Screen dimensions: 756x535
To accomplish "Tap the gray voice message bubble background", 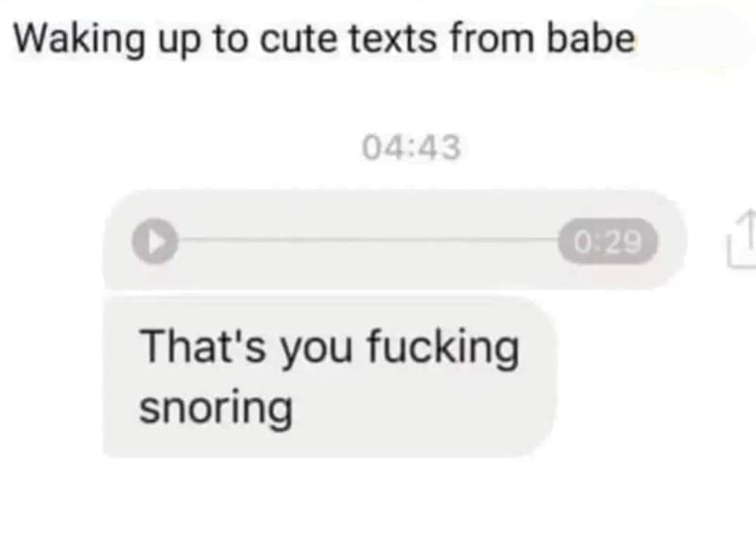I will coord(394,240).
